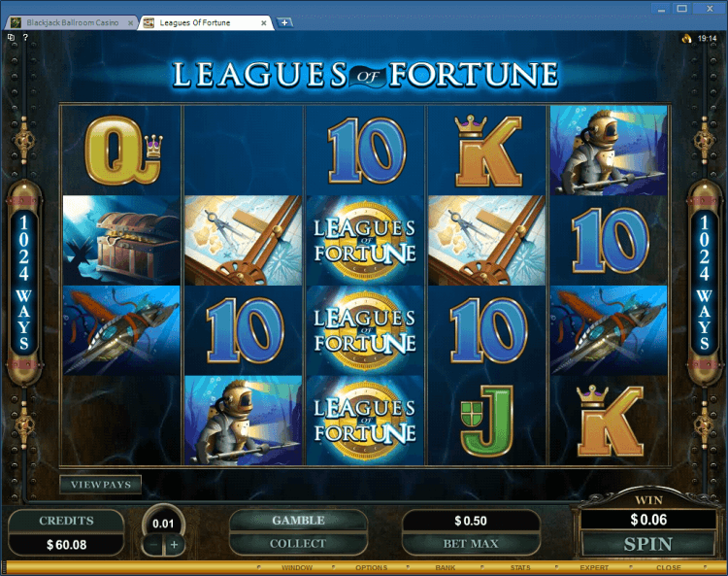
Task: Open the WINDOW menu in bottom bar
Action: (x=297, y=567)
